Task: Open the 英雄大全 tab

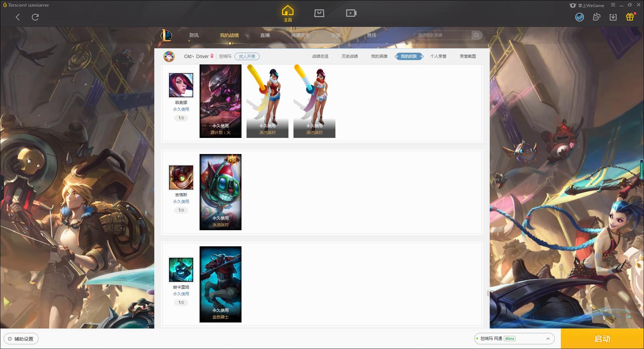Action: [x=301, y=35]
